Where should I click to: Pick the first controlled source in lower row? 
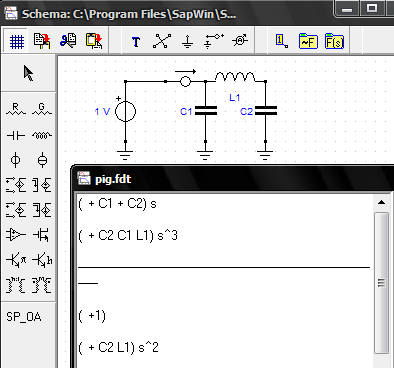(15, 210)
